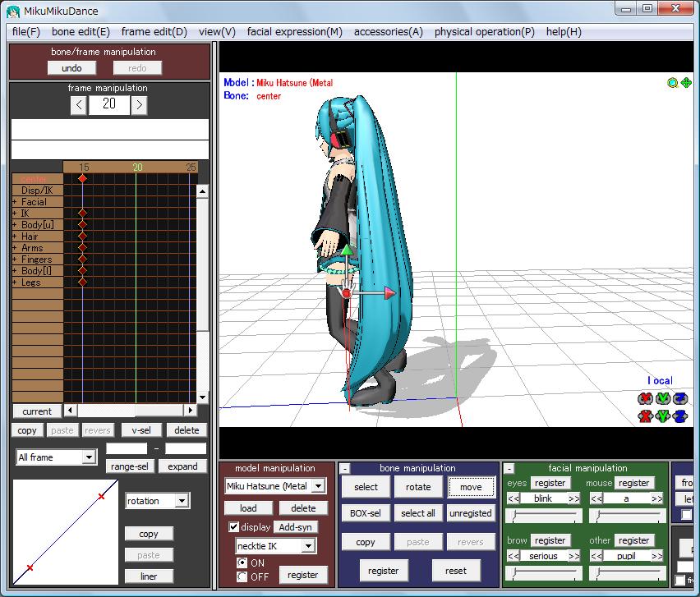Image resolution: width=700 pixels, height=597 pixels.
Task: Click the green Y move axis icon
Action: coord(663,416)
